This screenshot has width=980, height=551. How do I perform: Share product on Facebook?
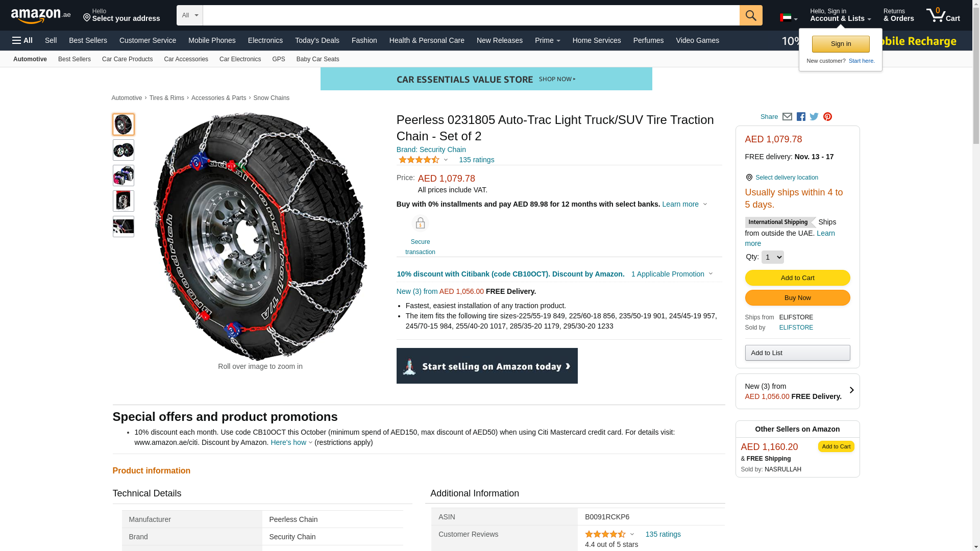(801, 117)
